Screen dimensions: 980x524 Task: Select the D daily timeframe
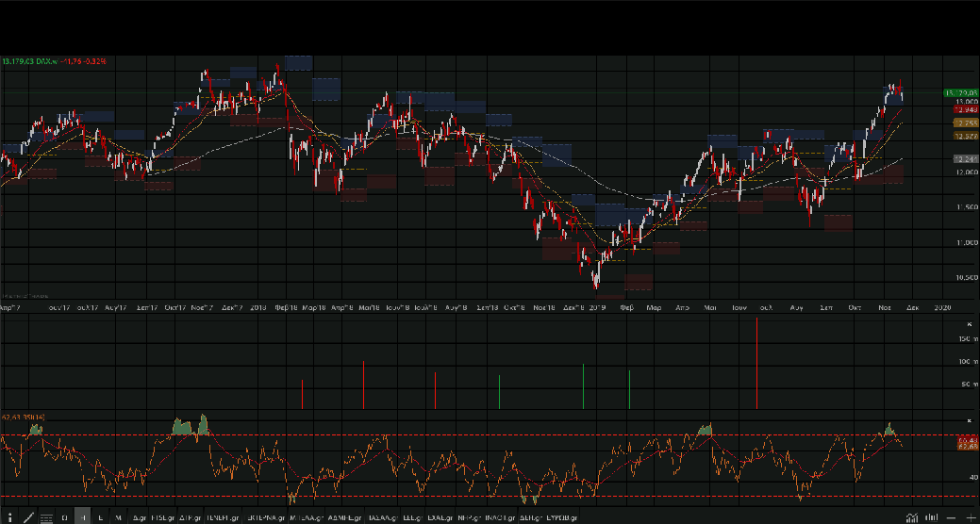[65, 517]
